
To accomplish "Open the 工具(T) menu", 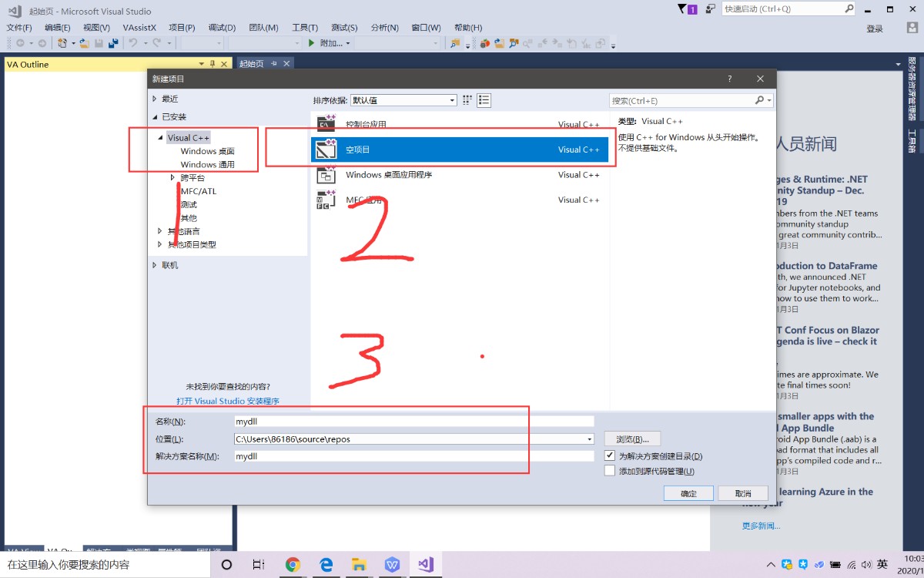I will [x=305, y=27].
